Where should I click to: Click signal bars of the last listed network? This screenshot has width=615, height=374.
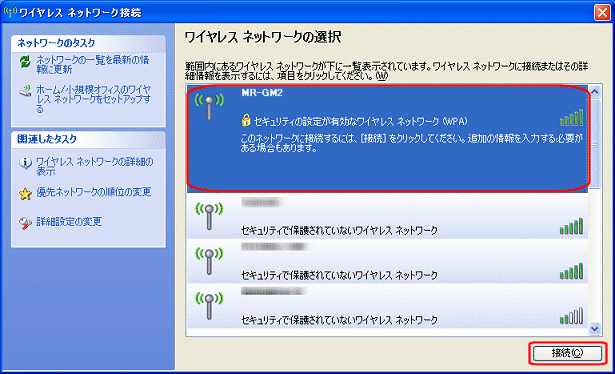[x=571, y=316]
